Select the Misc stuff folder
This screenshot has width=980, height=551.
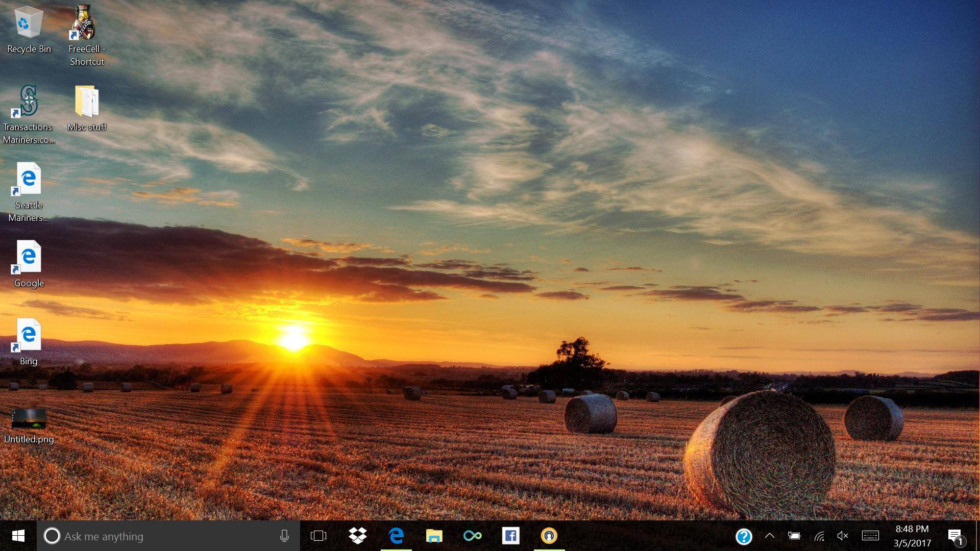(87, 101)
